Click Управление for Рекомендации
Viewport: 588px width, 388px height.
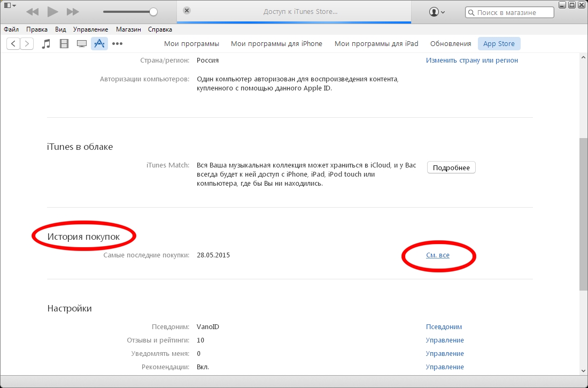tap(445, 367)
